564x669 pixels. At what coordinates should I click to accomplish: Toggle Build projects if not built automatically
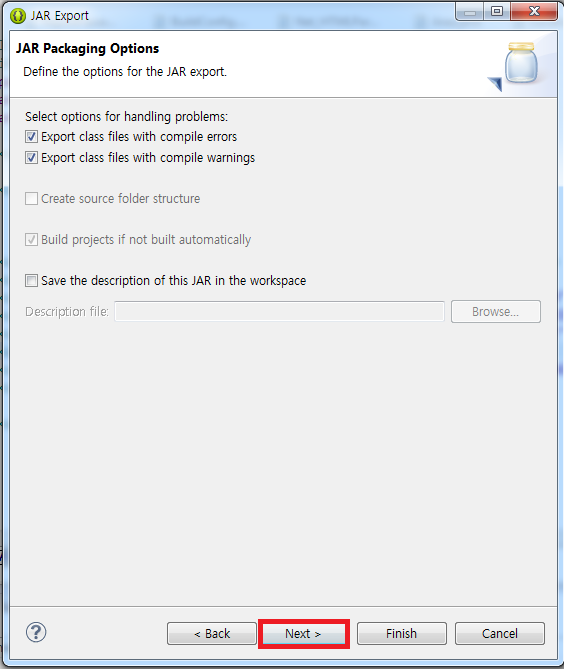[31, 239]
